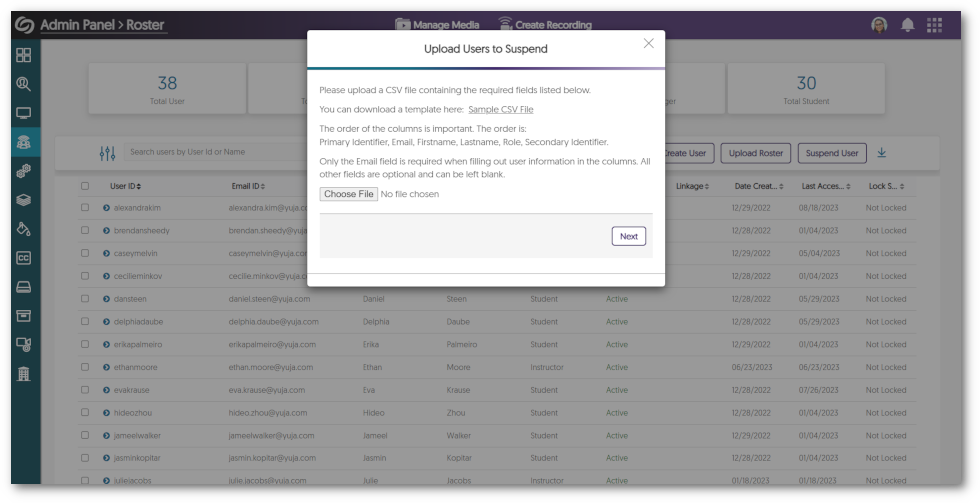Expand the evakrause row details
The height and width of the screenshot is (503, 980).
pos(106,390)
